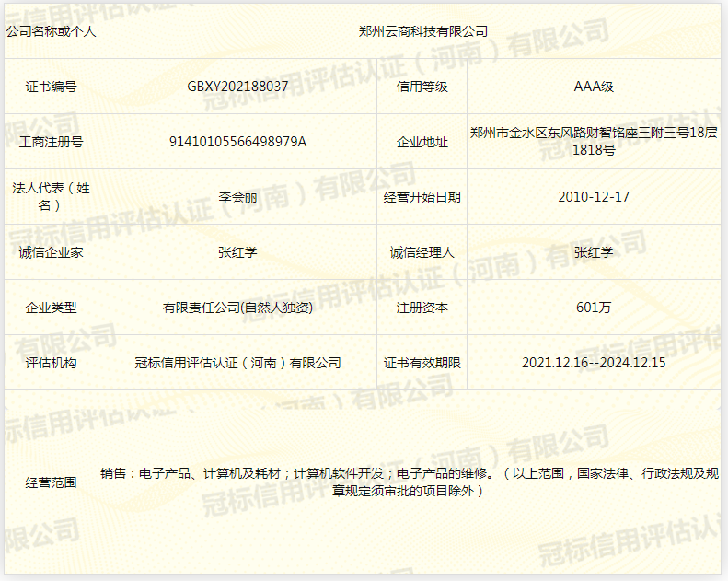Click the 工商注册号 label cell
This screenshot has height=581, width=728.
(x=51, y=142)
